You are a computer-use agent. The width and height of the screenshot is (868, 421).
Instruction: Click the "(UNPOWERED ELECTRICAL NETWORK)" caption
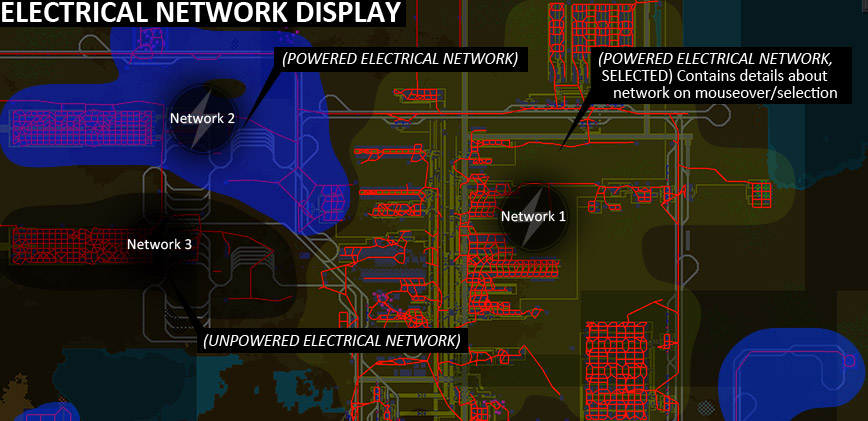(332, 340)
